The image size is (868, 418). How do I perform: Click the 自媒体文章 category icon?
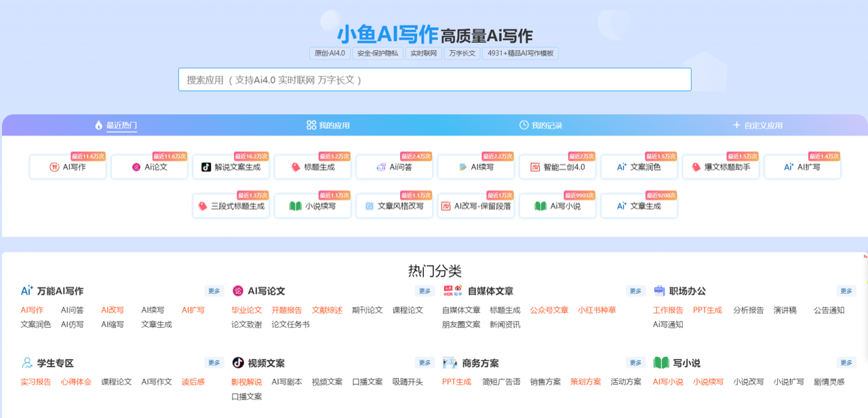tap(452, 290)
